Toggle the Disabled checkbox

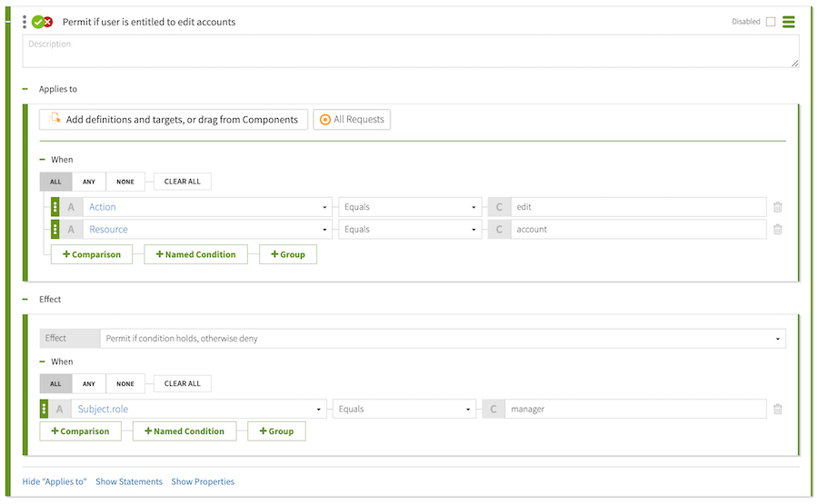[x=771, y=22]
